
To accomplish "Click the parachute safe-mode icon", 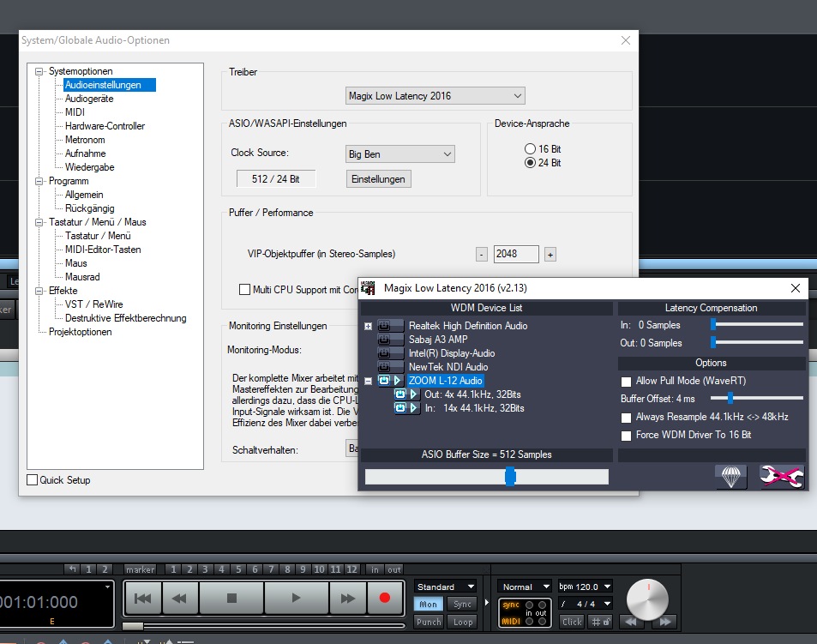I will click(x=730, y=477).
